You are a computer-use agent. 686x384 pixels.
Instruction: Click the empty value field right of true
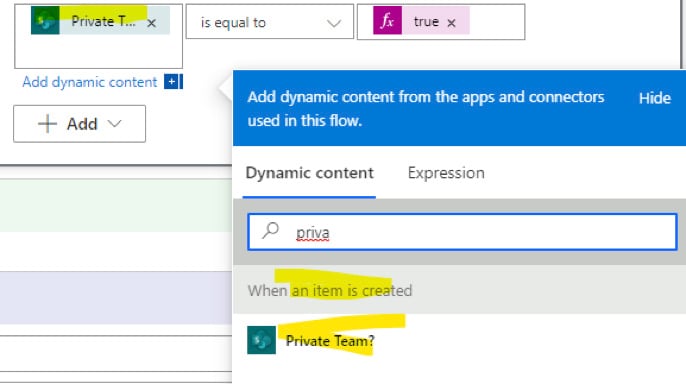(497, 22)
